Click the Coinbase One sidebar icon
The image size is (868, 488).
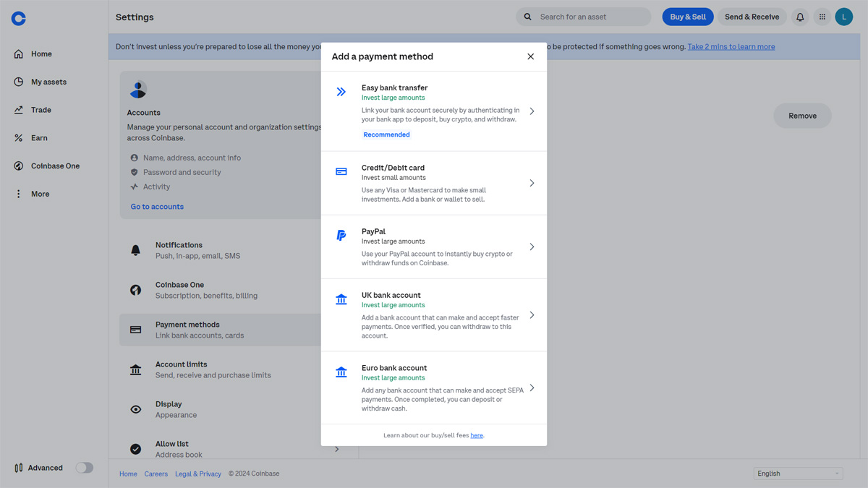pos(19,166)
